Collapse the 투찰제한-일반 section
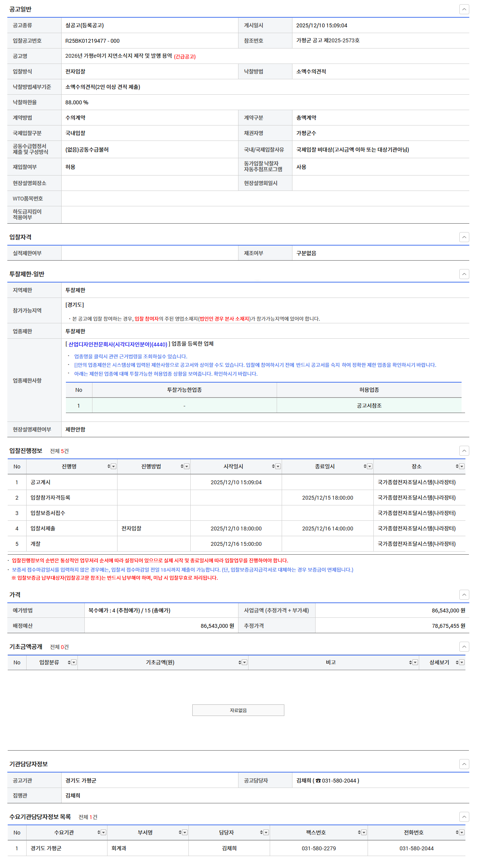Image resolution: width=477 pixels, height=868 pixels. [x=464, y=274]
